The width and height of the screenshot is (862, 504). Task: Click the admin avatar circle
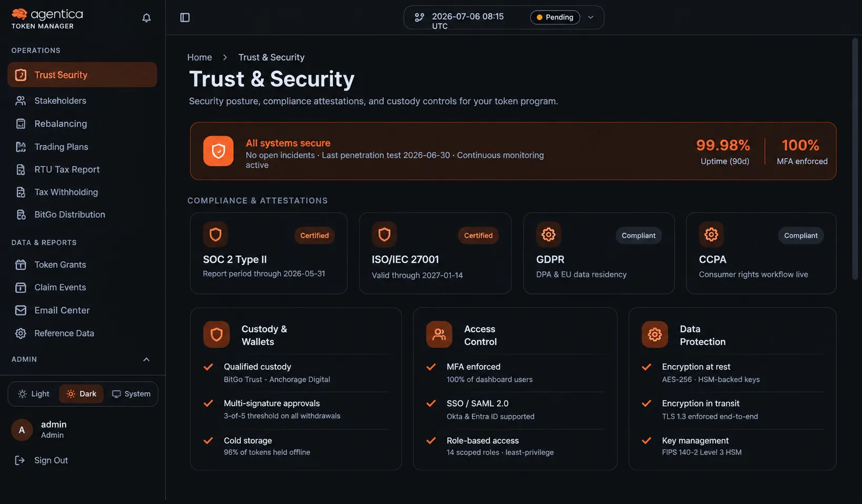[22, 430]
